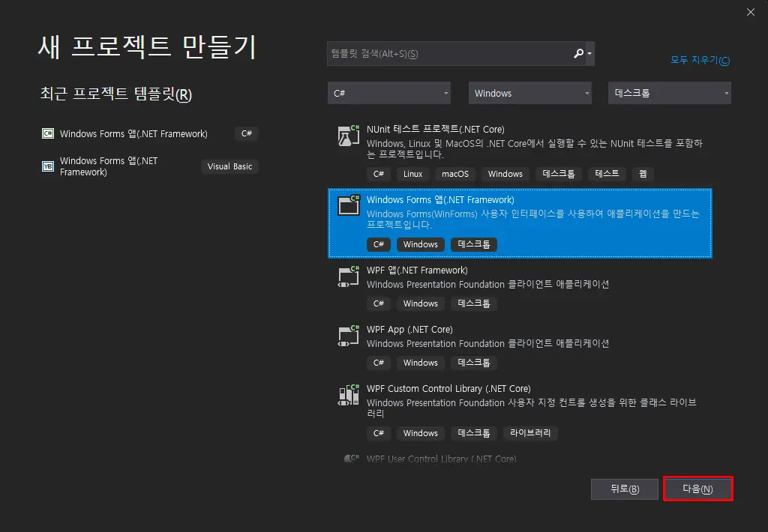The width and height of the screenshot is (768, 532).
Task: Click the WPF Custom Control Library icon
Action: click(349, 395)
